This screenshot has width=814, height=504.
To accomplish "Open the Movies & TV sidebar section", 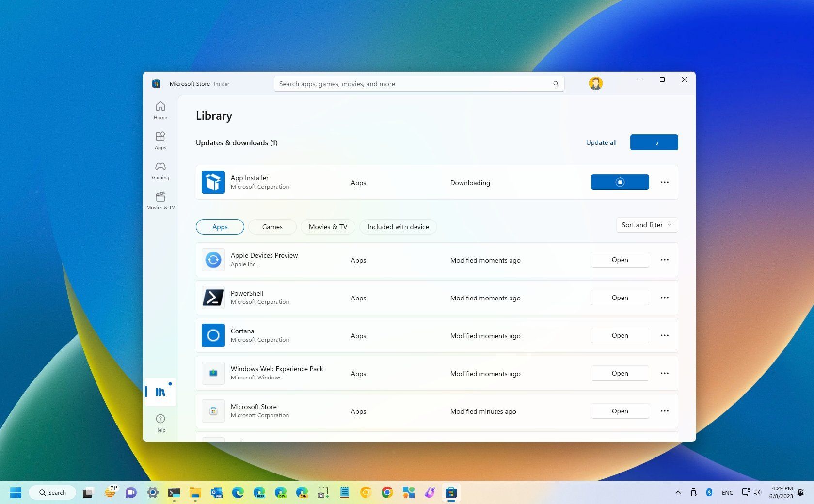I will coord(160,200).
